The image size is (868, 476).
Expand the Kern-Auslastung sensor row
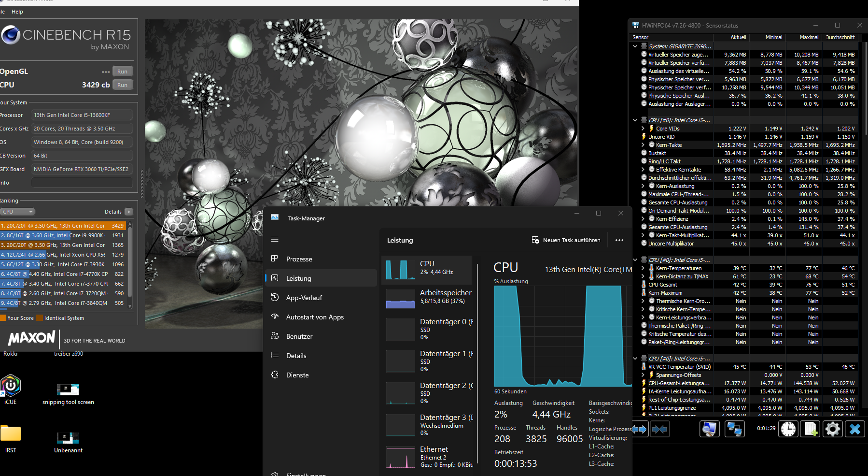[x=643, y=186]
